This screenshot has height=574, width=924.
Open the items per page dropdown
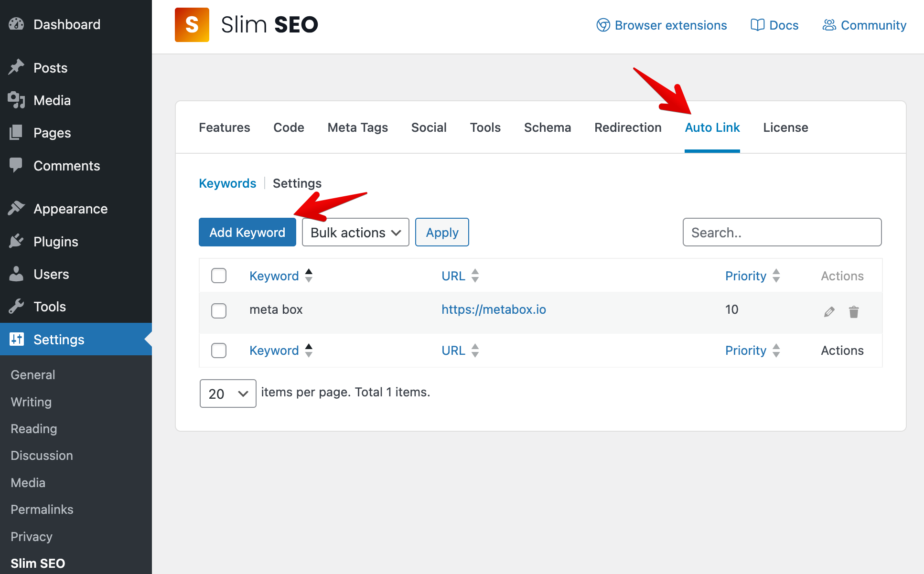228,393
